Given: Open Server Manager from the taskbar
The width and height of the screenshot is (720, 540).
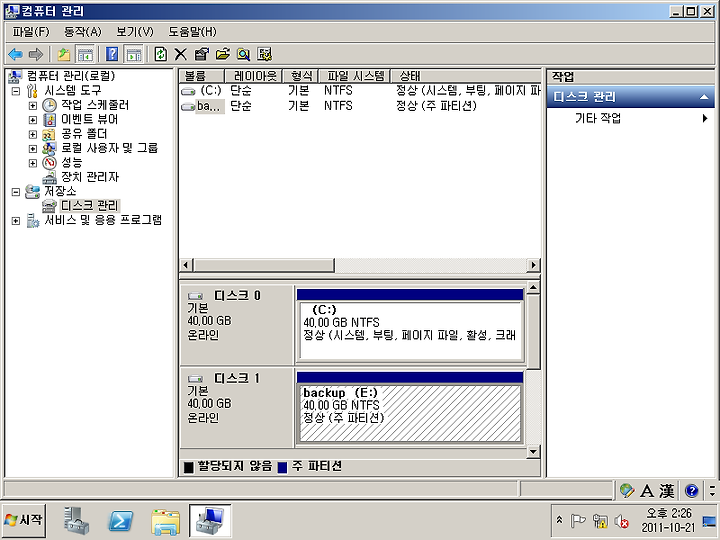Looking at the screenshot, I should [x=75, y=520].
